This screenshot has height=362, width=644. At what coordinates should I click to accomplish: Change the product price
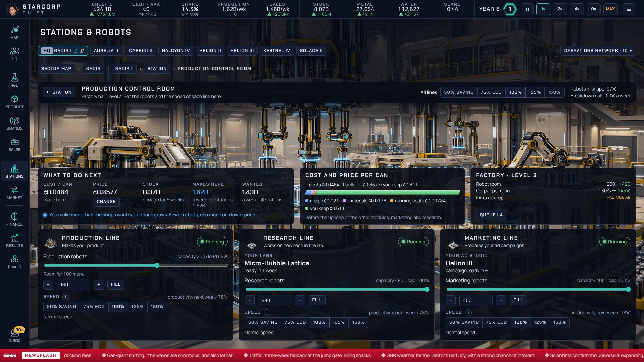click(x=106, y=202)
